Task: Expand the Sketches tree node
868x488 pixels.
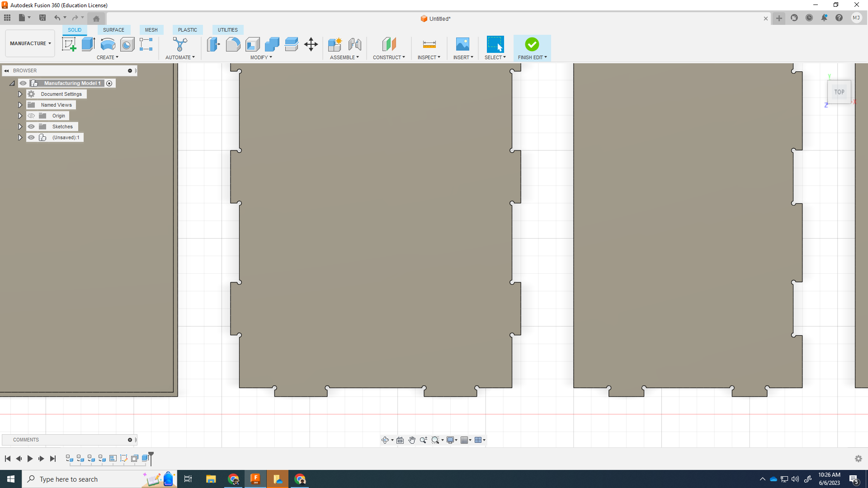Action: (20, 127)
